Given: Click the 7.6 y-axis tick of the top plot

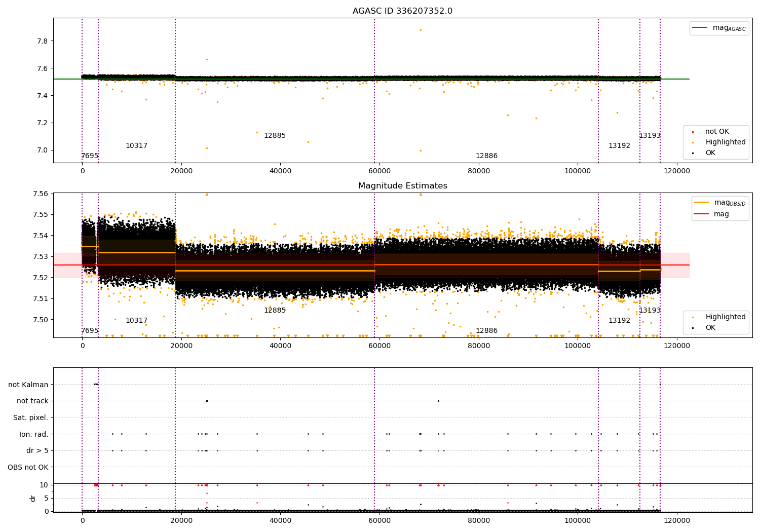Looking at the screenshot, I should pos(42,68).
